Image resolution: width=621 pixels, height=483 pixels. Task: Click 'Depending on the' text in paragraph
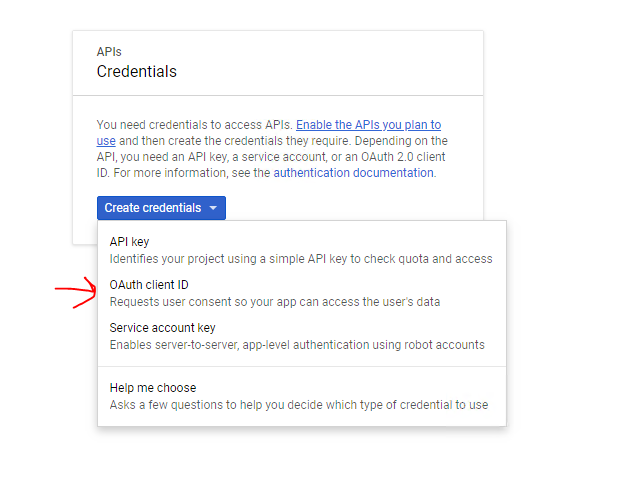pyautogui.click(x=401, y=141)
